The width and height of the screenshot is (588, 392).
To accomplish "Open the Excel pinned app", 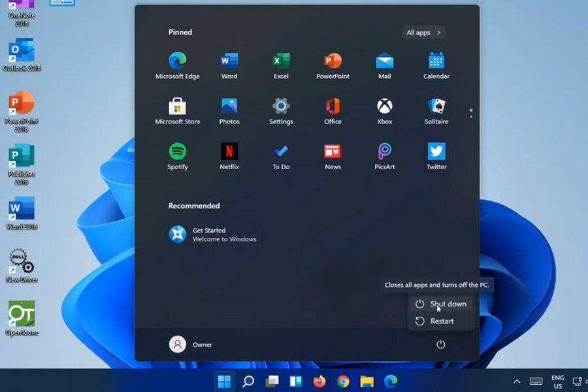I will [x=281, y=65].
